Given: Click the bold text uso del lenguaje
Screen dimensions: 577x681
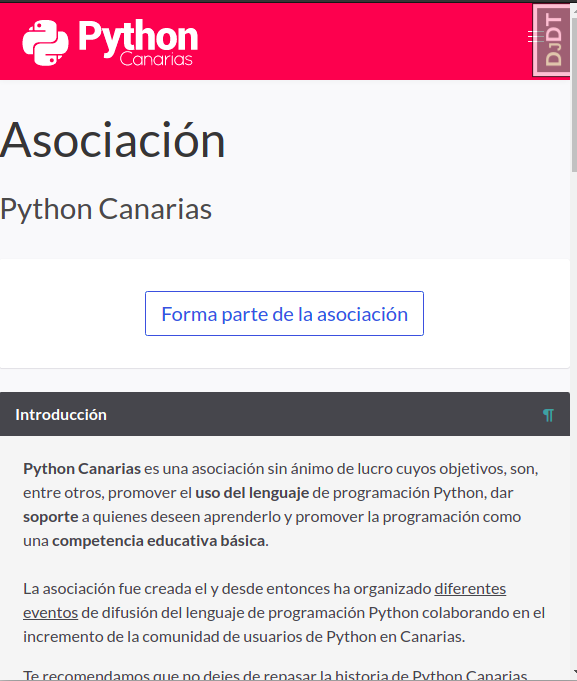Looking at the screenshot, I should [x=252, y=493].
